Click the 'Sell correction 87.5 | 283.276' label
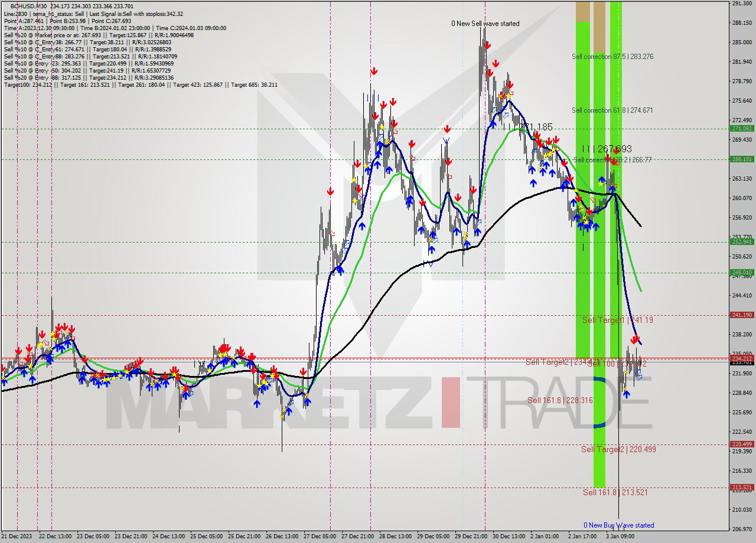 pos(612,57)
